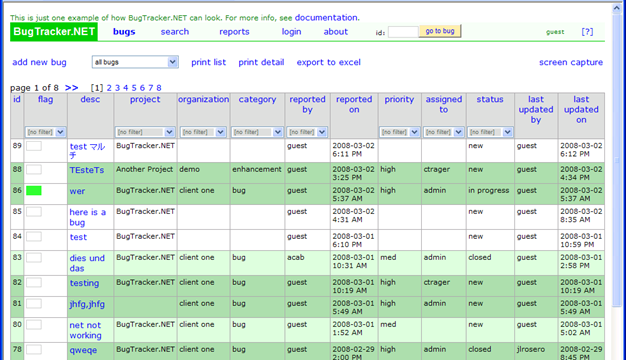Click the BugTracker.NET logo
Screen dimensions: 626x360
pos(54,32)
